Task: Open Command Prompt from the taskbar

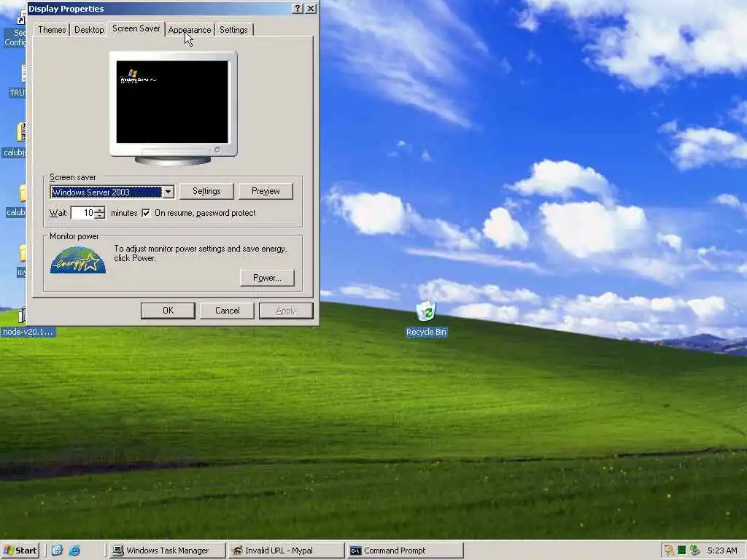Action: [x=405, y=551]
